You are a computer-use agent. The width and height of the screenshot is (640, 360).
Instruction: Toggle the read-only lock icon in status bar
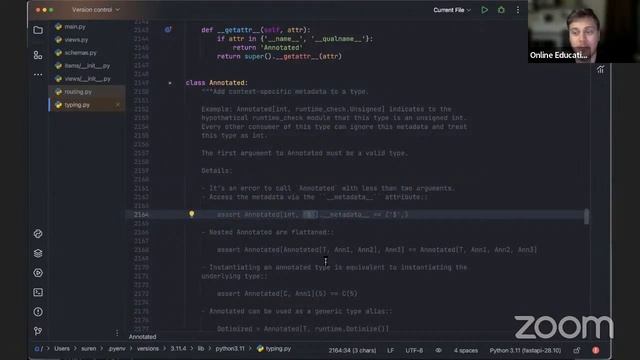[x=576, y=350]
